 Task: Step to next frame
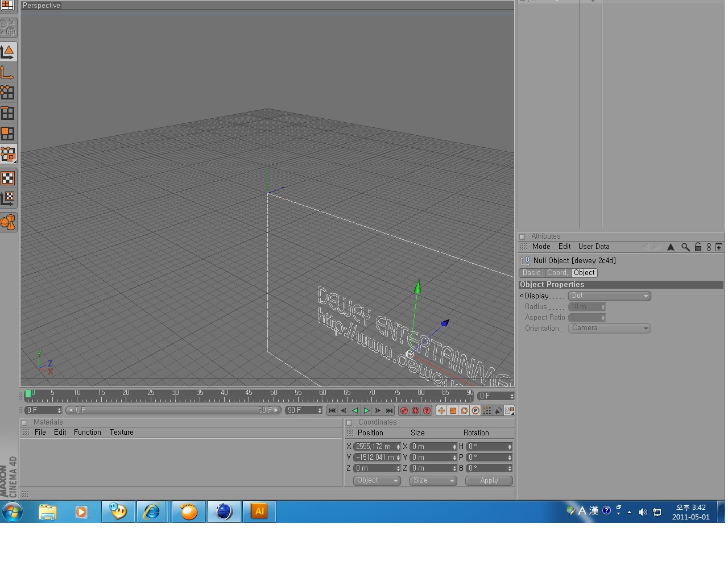point(378,410)
